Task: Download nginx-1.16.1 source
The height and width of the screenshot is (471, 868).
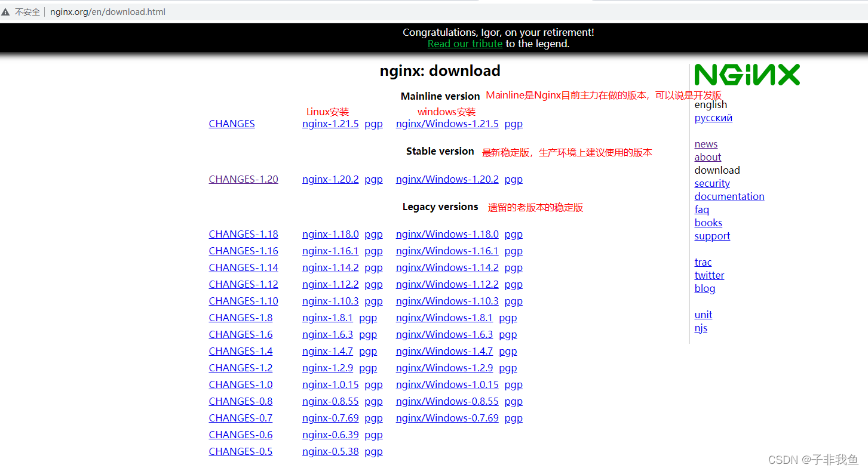Action: pos(330,251)
